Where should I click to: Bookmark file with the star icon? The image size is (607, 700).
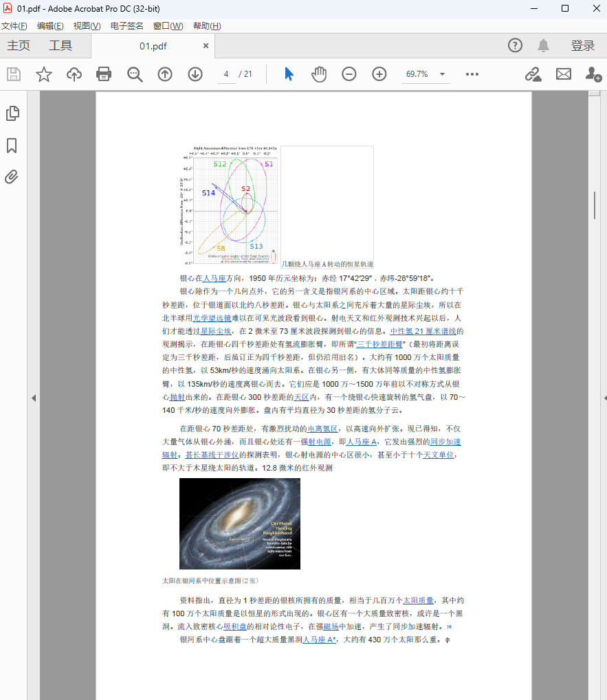44,74
